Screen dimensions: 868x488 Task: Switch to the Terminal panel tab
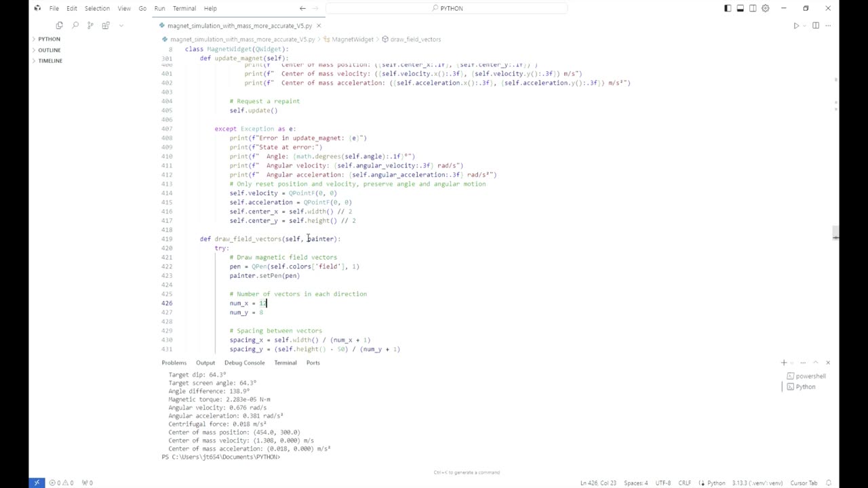tap(285, 363)
